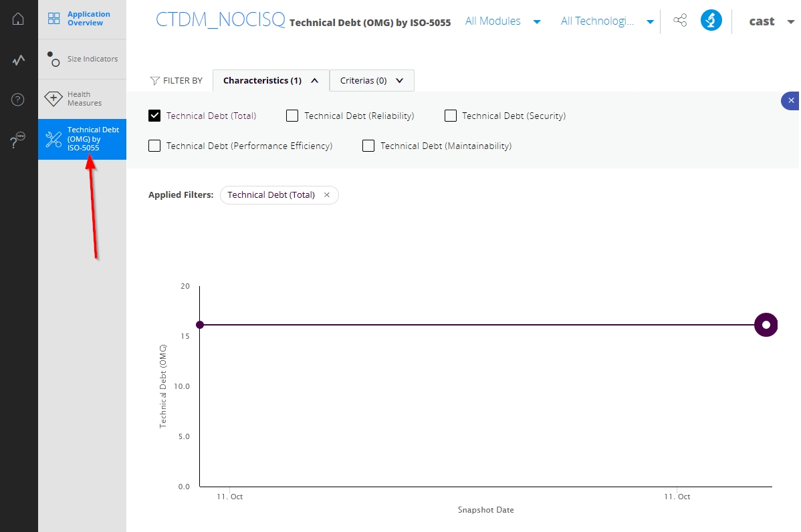Click the help question mark icon
The width and height of the screenshot is (801, 532).
[18, 100]
